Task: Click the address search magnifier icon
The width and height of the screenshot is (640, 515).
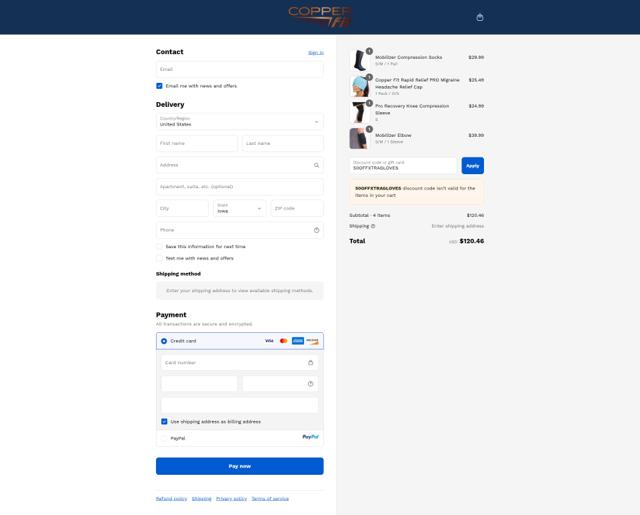Action: pyautogui.click(x=316, y=165)
